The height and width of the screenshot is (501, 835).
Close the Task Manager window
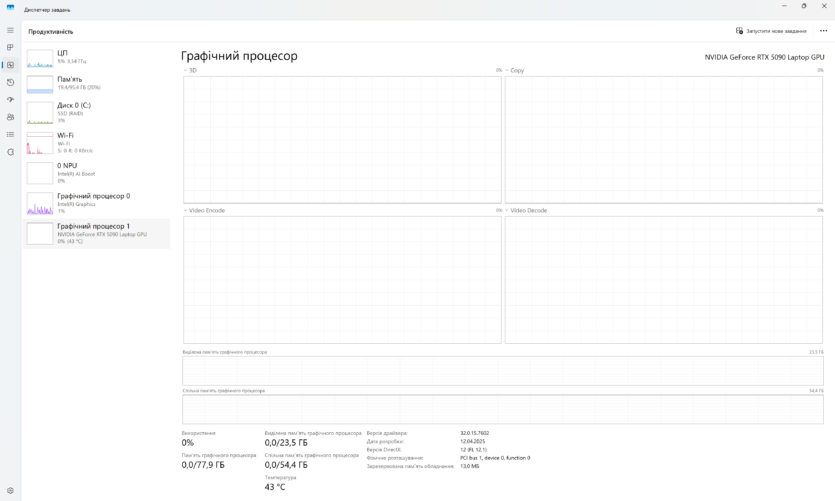coord(824,6)
